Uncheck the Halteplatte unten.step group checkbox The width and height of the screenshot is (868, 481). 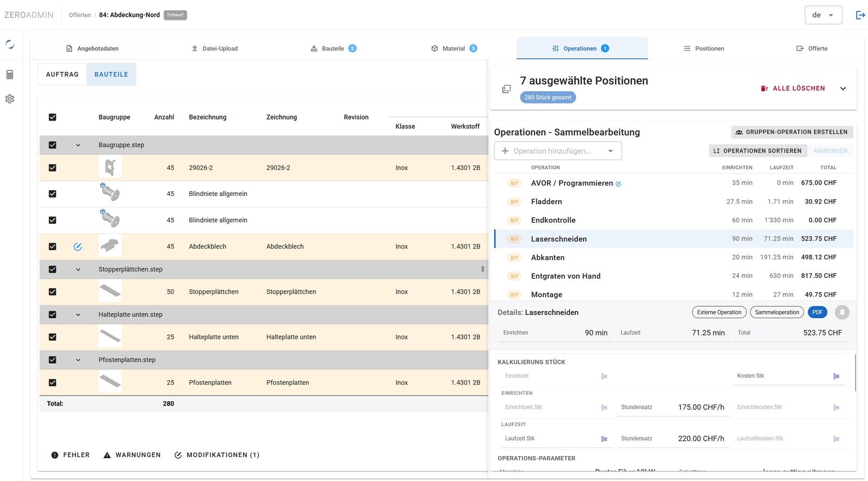[x=53, y=314]
